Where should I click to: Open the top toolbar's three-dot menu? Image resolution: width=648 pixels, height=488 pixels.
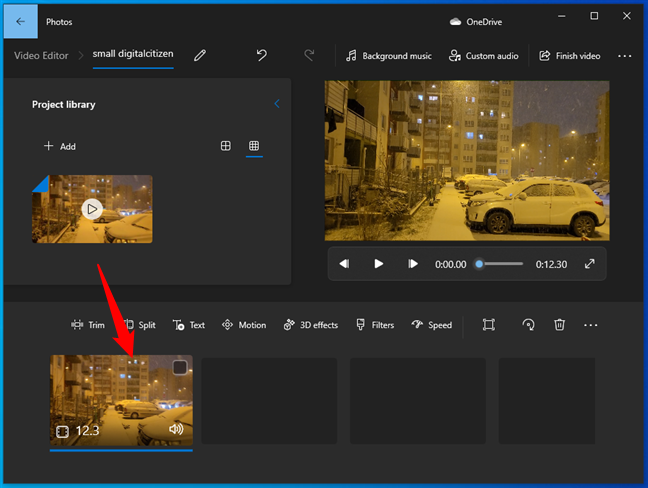tap(624, 56)
